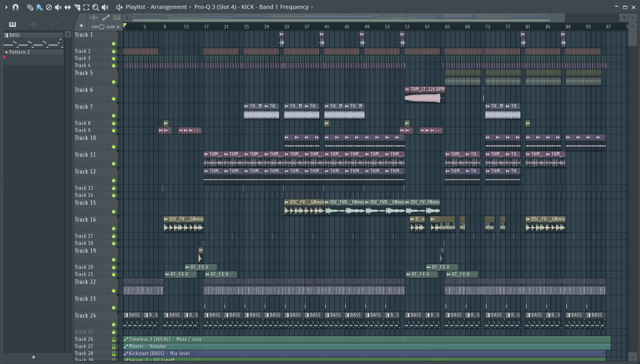Add a new track with the plus button

click(x=81, y=26)
